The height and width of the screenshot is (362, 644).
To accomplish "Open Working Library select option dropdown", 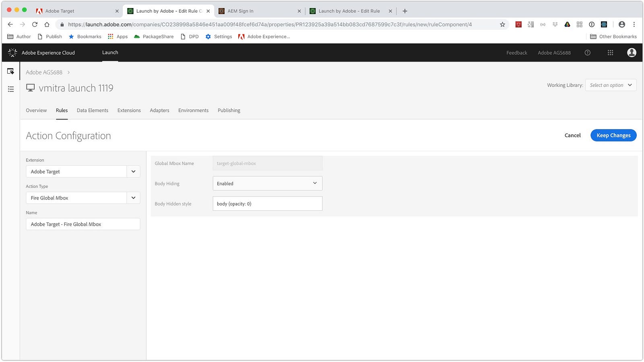I will tap(611, 85).
